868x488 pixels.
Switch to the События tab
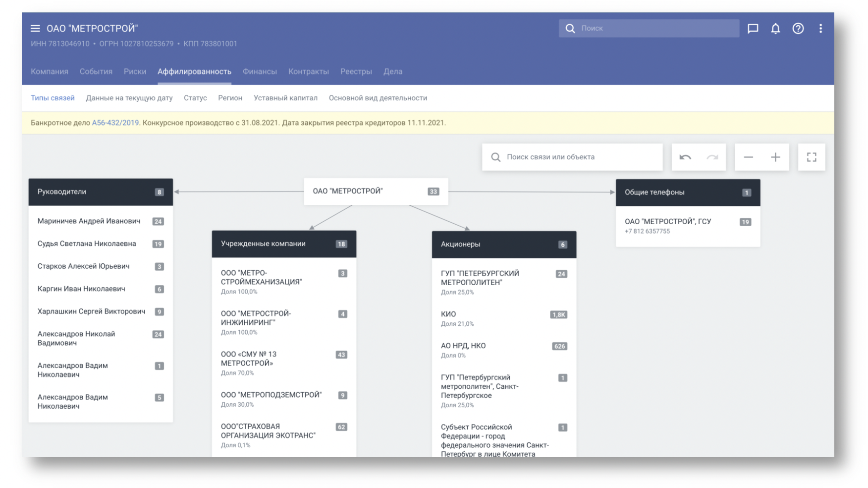[96, 71]
